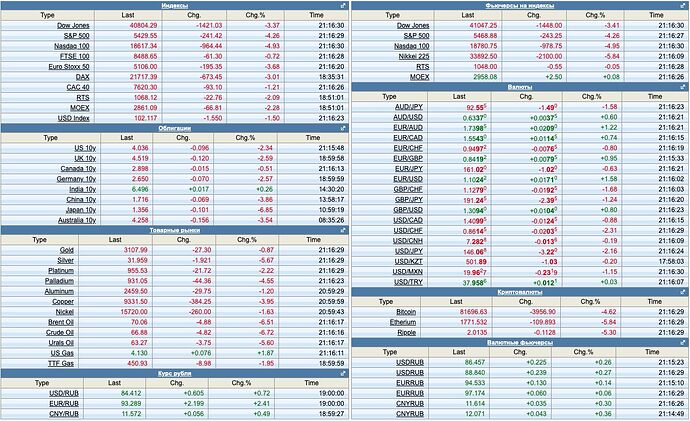Select Crude Oil change percent -6.72
Viewport: 690px width, 421px height.
(265, 332)
